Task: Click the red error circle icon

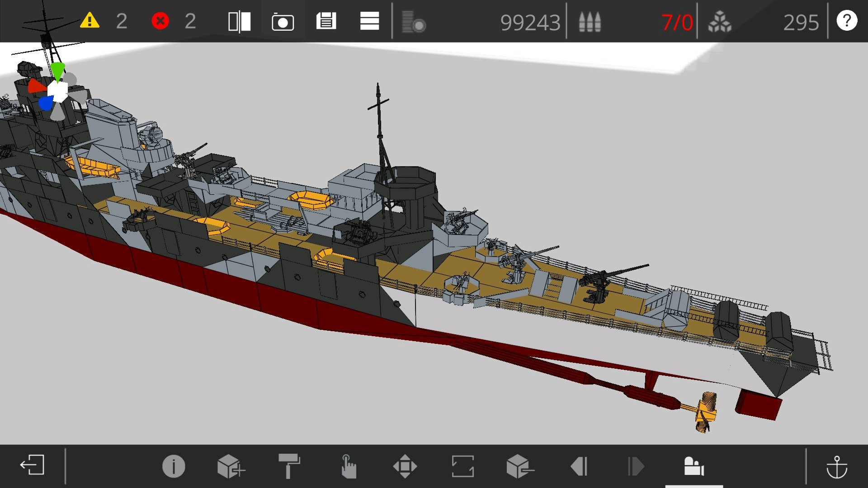Action: [x=160, y=21]
